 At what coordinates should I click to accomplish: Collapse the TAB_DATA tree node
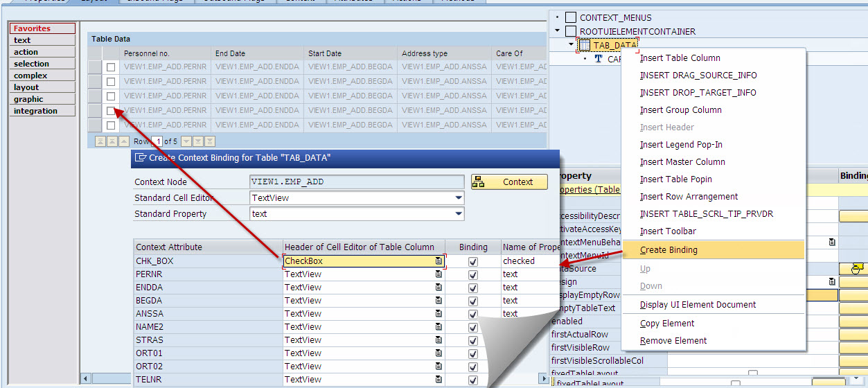pos(571,45)
